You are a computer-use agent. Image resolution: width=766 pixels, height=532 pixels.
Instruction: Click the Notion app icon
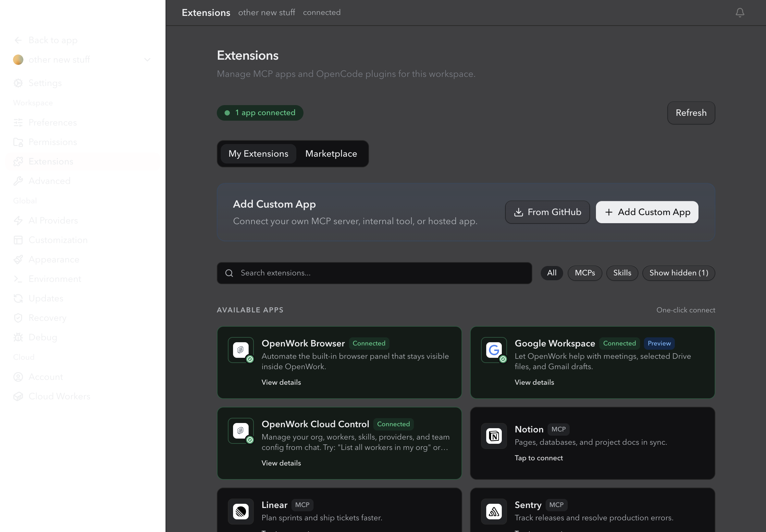tap(494, 436)
